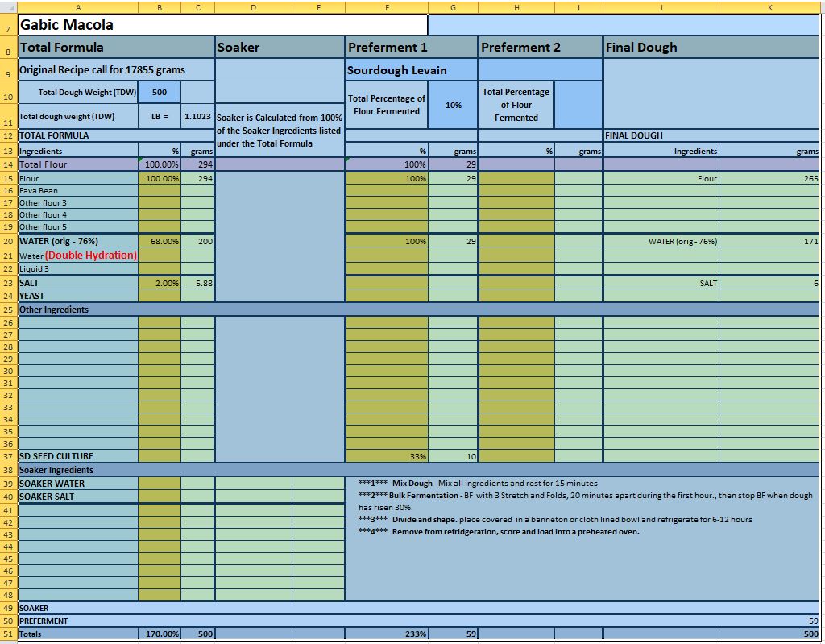
Task: Click the red Double Hydration text
Action: 91,255
